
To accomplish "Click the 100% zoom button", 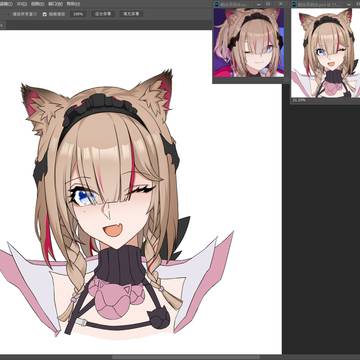I will pos(78,14).
